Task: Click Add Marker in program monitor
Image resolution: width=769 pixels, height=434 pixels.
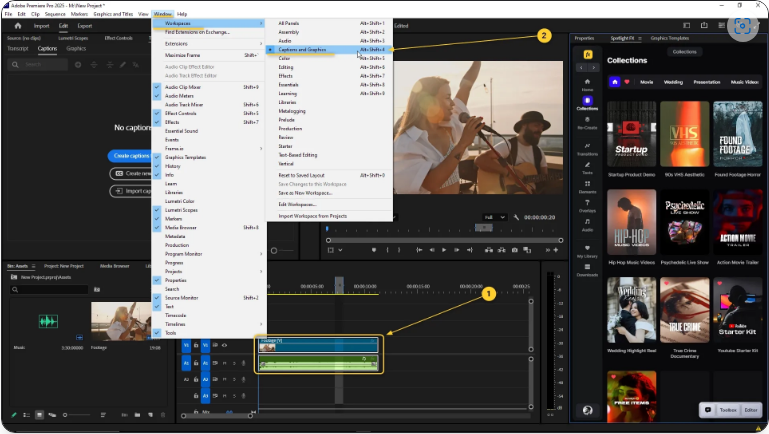Action: tap(374, 250)
